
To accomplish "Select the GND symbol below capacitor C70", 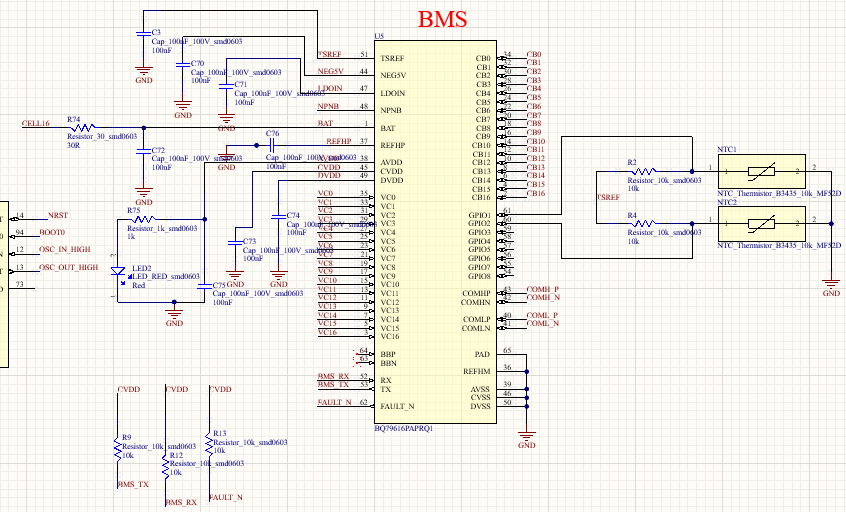I will (x=183, y=110).
